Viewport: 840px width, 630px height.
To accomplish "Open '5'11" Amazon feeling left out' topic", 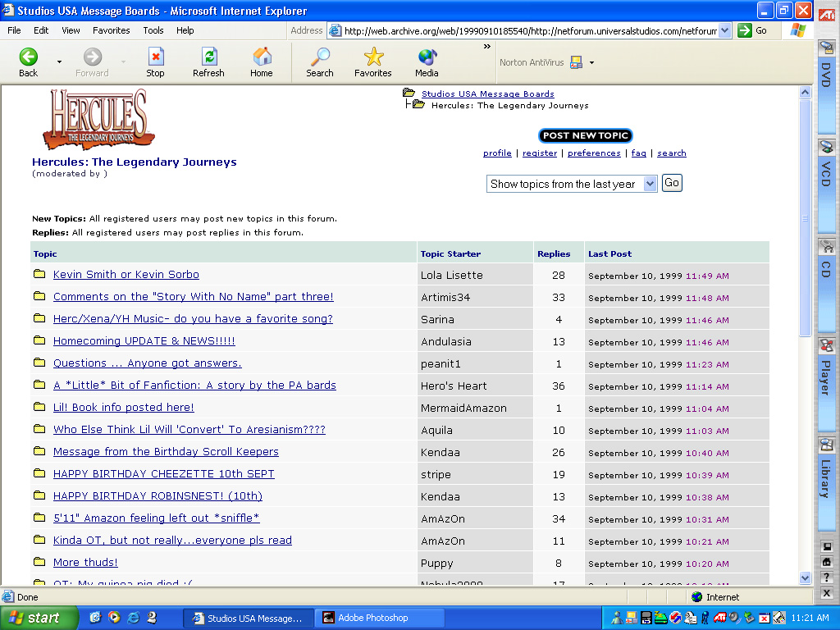I will (157, 518).
